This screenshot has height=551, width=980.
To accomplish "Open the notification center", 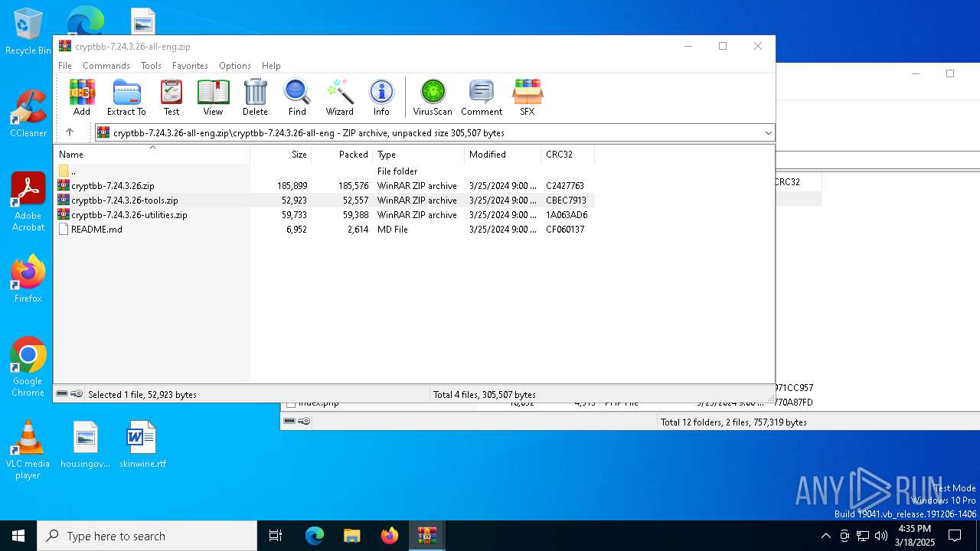I will pyautogui.click(x=955, y=536).
